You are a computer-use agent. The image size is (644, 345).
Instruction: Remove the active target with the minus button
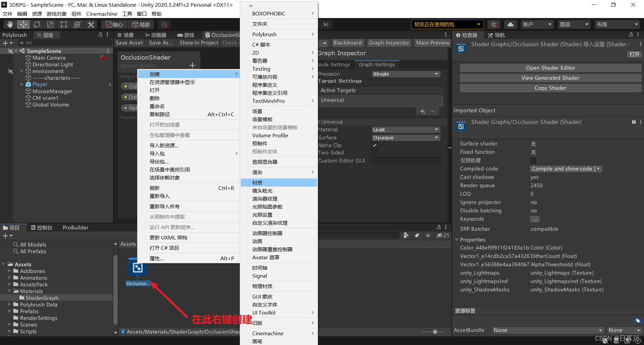click(433, 111)
